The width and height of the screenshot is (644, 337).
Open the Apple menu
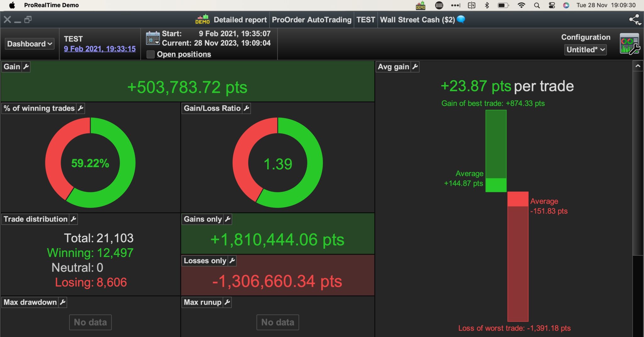pyautogui.click(x=12, y=5)
